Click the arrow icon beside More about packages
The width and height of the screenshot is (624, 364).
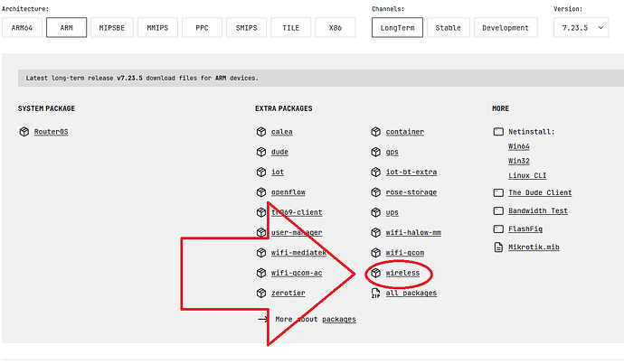coord(262,319)
